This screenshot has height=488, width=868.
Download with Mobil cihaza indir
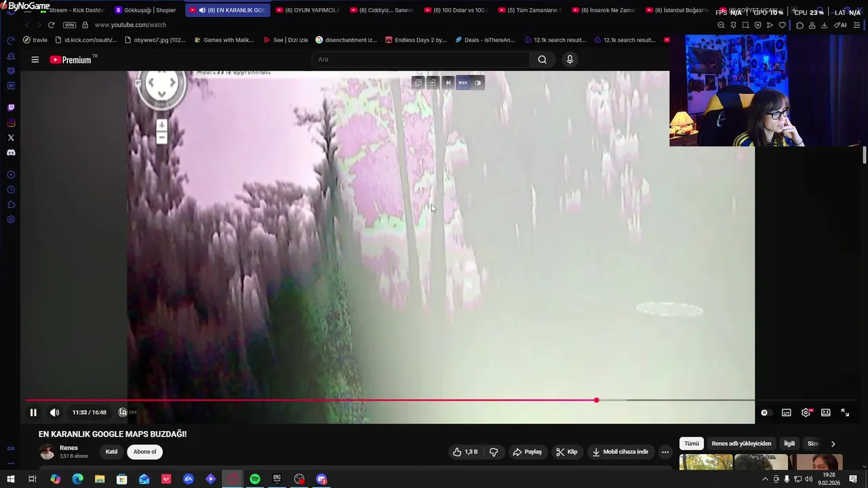tap(620, 452)
